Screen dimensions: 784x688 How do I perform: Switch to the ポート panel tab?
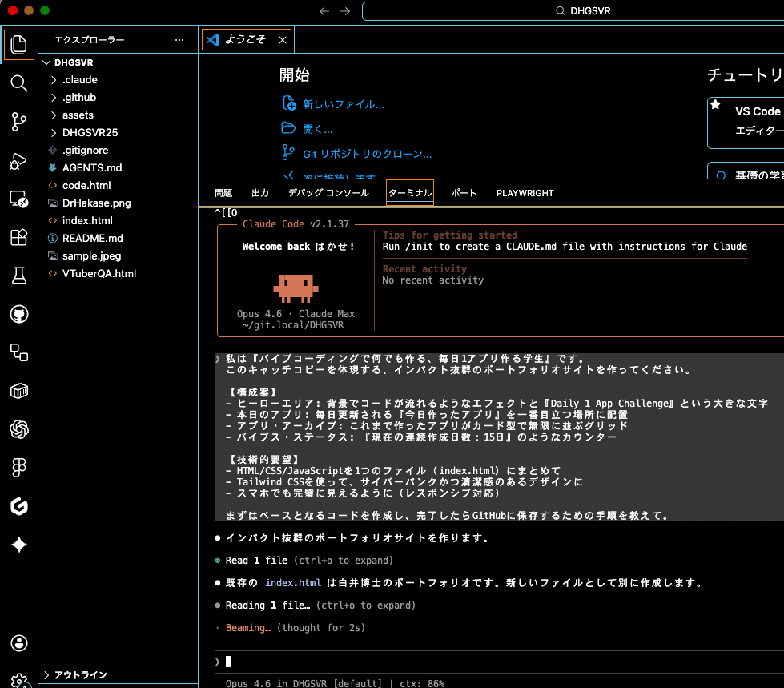[464, 193]
